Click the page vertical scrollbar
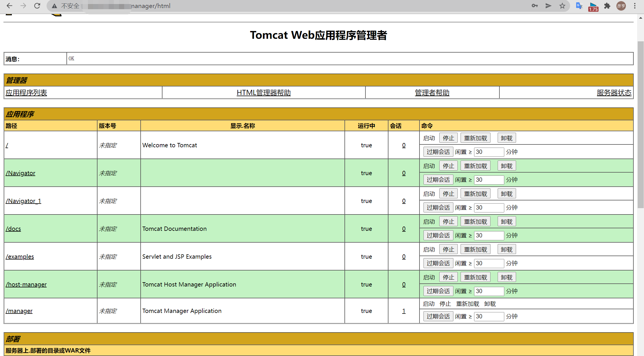 pos(641,124)
